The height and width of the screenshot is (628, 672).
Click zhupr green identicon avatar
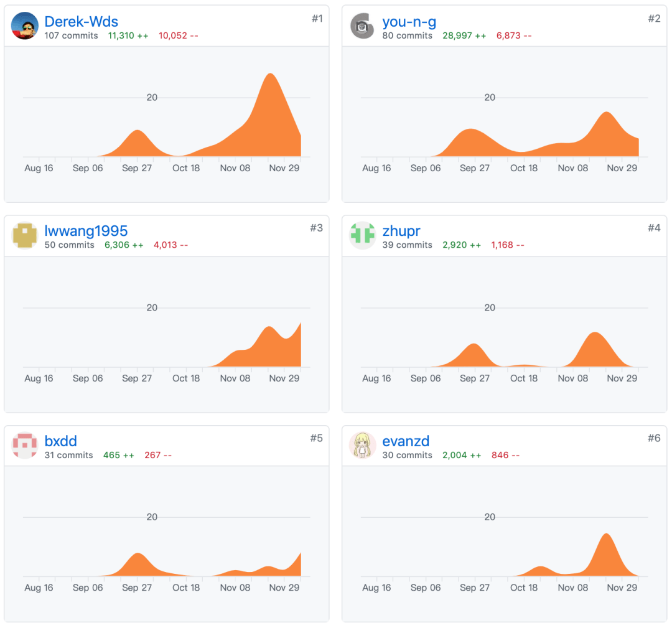tap(363, 235)
